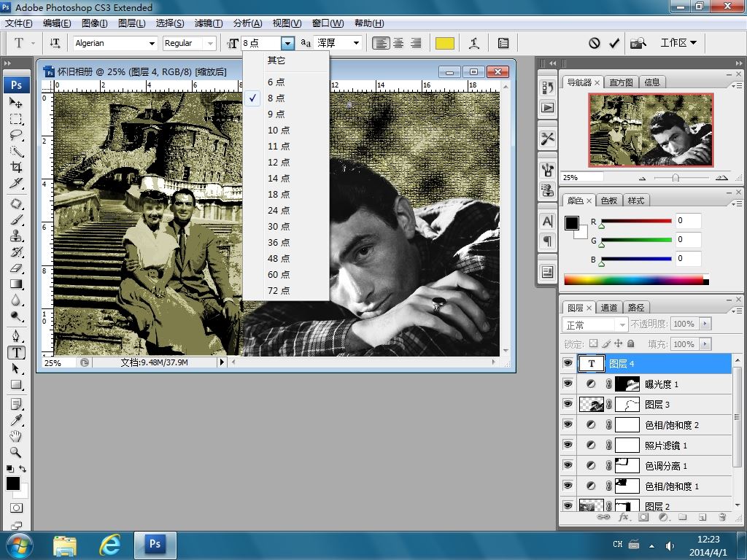Switch to the 直方图 tab
The height and width of the screenshot is (560, 747).
[622, 82]
